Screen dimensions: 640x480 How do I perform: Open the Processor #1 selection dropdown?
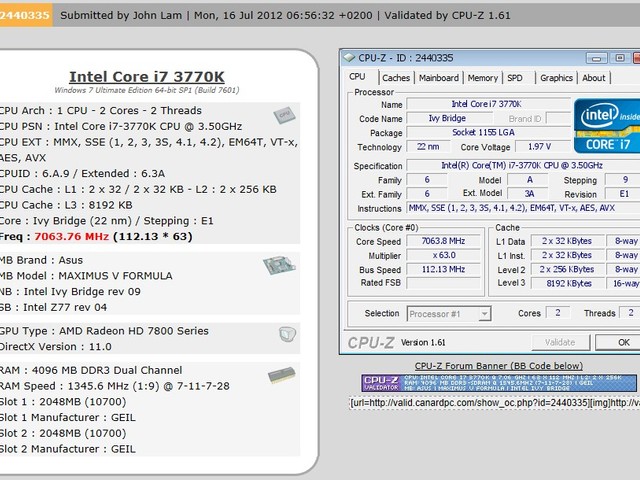click(x=449, y=314)
